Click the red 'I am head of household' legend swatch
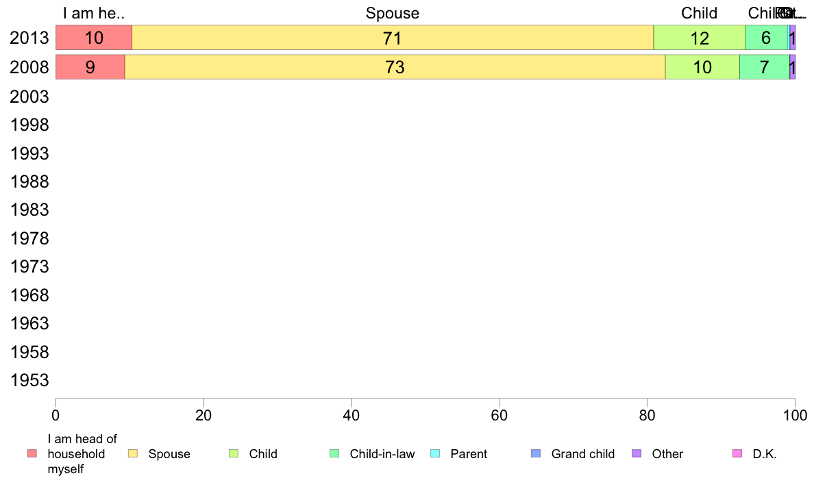 click(32, 453)
